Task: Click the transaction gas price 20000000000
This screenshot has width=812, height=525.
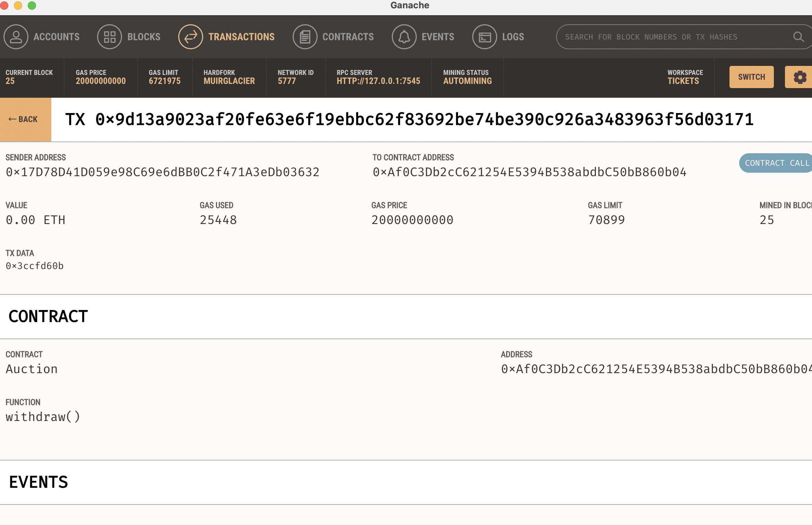Action: tap(412, 220)
